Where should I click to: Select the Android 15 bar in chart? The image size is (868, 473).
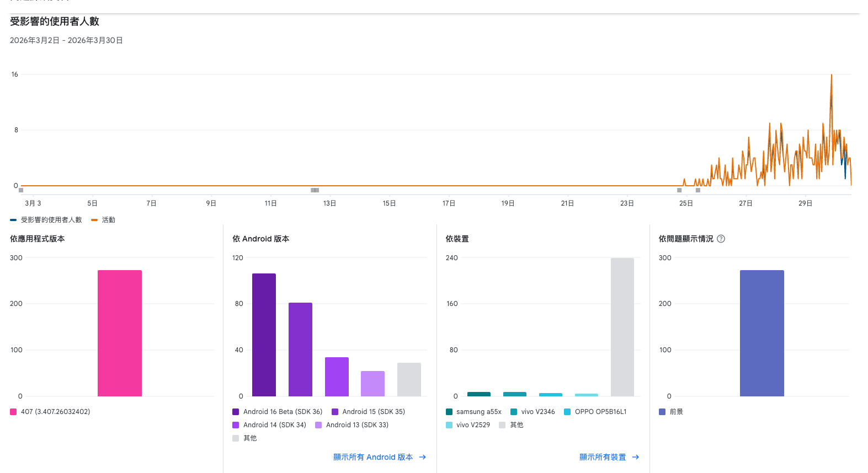point(300,349)
